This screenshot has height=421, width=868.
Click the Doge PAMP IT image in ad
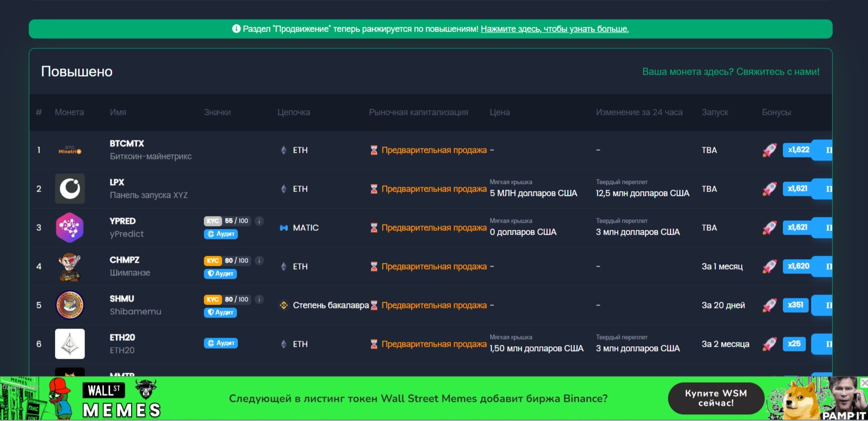[817, 398]
